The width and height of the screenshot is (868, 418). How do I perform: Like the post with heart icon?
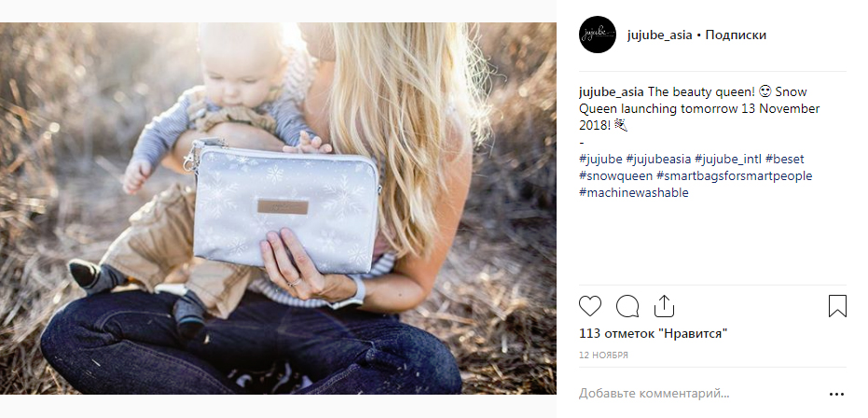point(590,306)
